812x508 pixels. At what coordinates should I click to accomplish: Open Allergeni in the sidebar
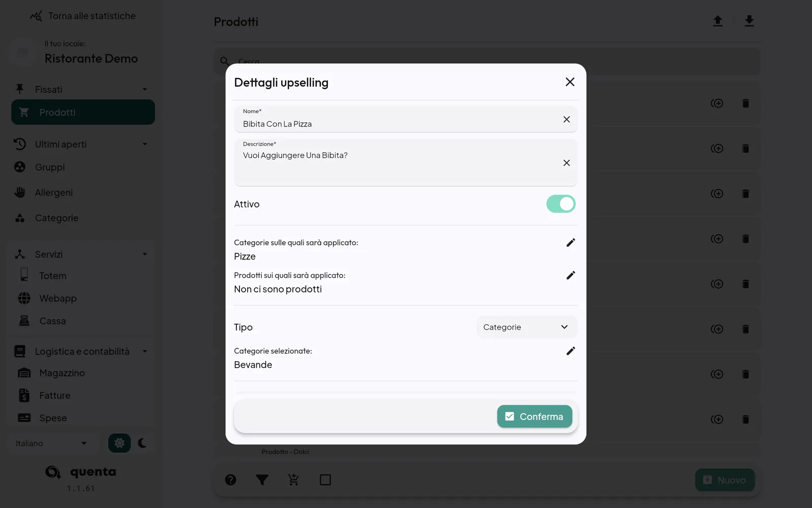pos(54,193)
